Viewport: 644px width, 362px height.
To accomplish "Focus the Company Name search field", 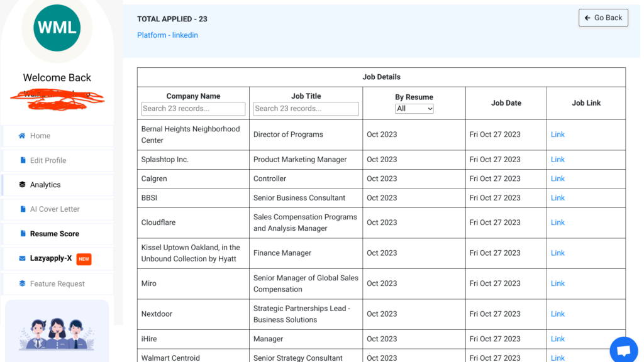I will pyautogui.click(x=193, y=109).
